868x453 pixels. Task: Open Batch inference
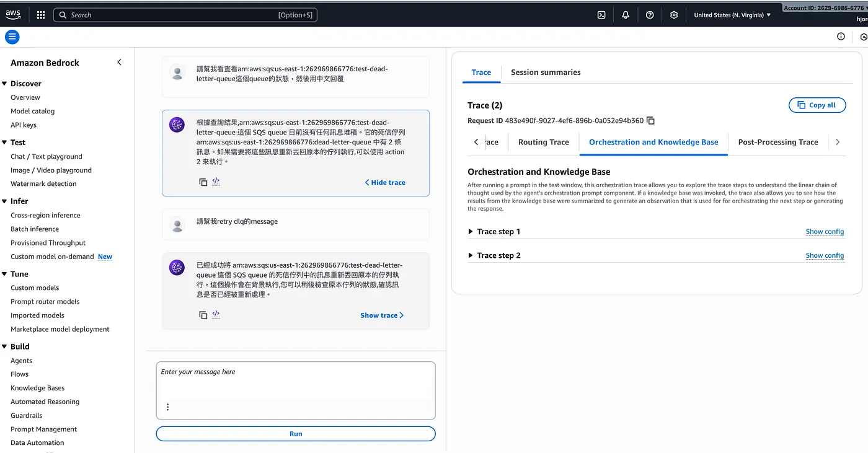click(35, 229)
